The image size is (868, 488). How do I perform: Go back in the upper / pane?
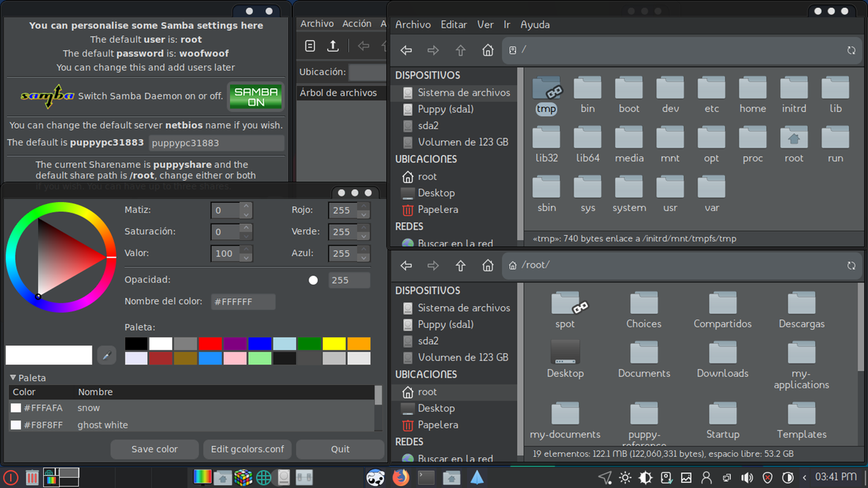pyautogui.click(x=406, y=50)
